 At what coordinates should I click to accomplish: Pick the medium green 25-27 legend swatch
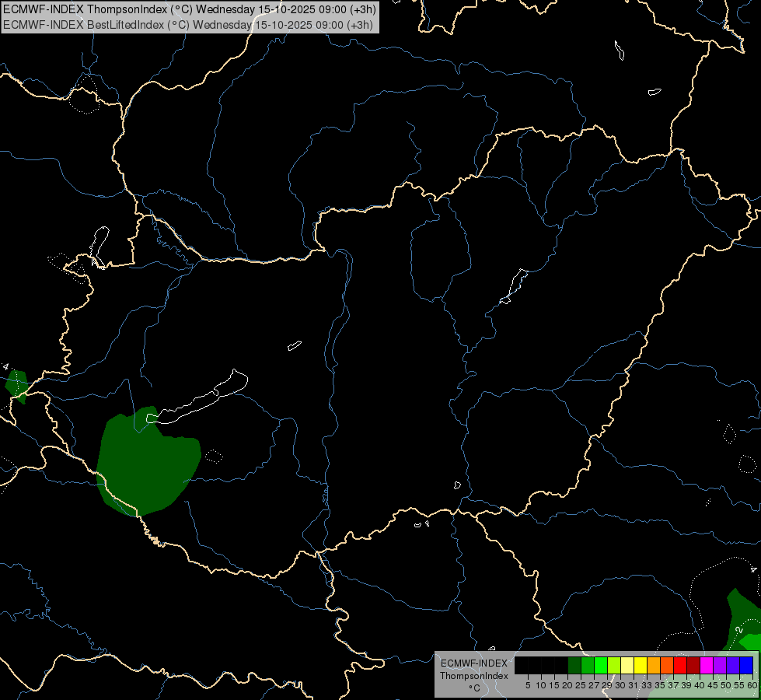click(x=588, y=665)
